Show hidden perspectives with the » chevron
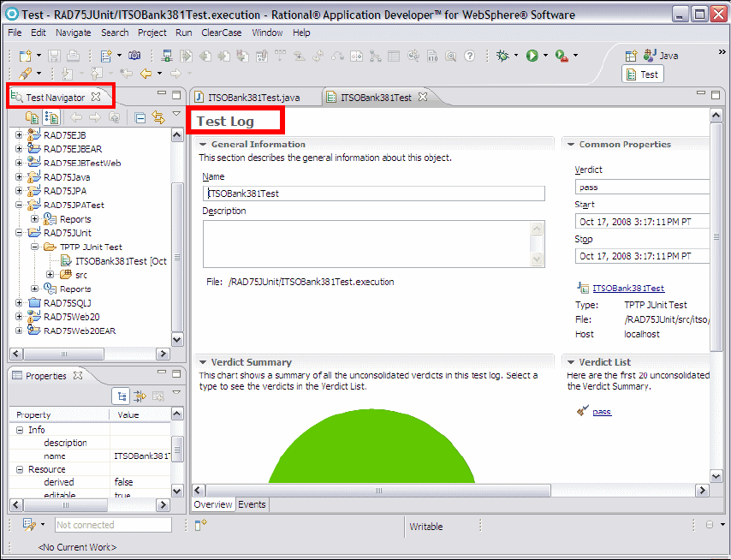The height and width of the screenshot is (560, 731). 722,51
